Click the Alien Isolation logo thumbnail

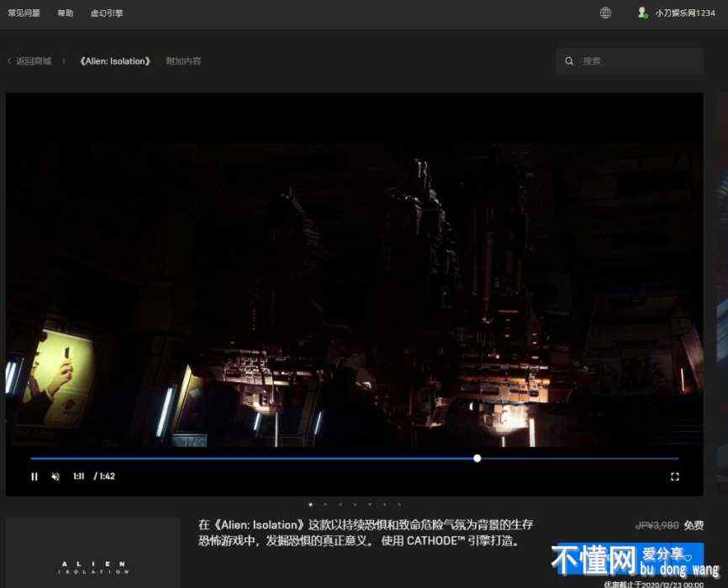[x=92, y=553]
